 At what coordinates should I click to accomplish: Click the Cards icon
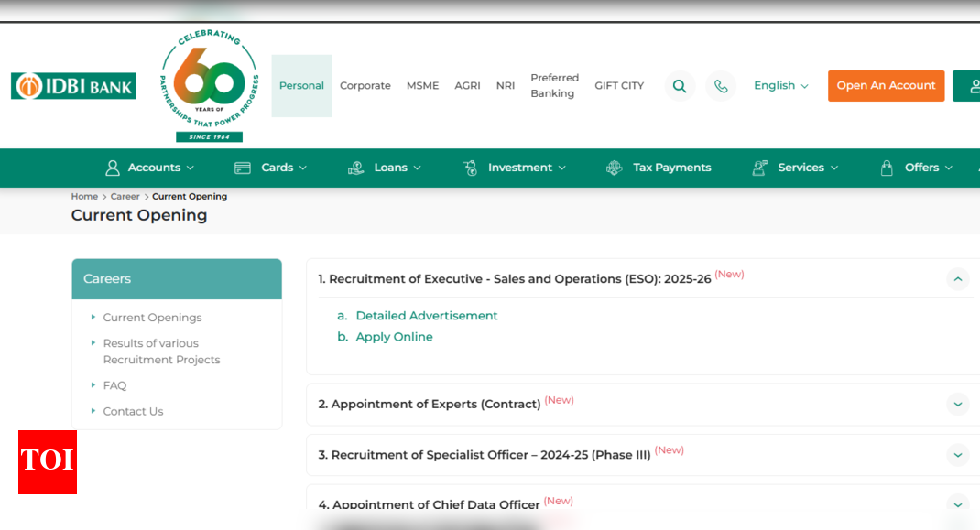pos(242,168)
